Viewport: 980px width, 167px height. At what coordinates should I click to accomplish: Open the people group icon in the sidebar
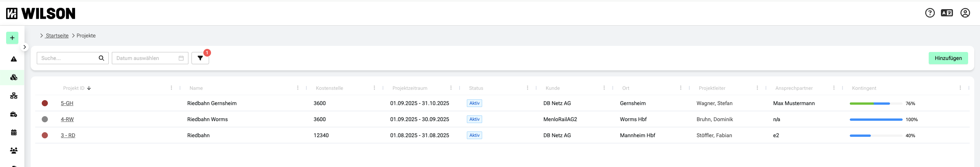point(14,151)
